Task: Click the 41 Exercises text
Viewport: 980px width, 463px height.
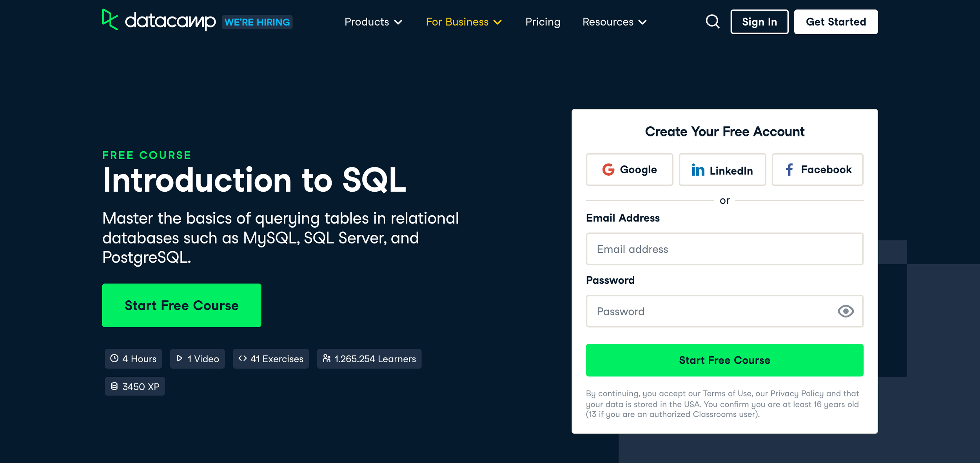Action: (277, 359)
